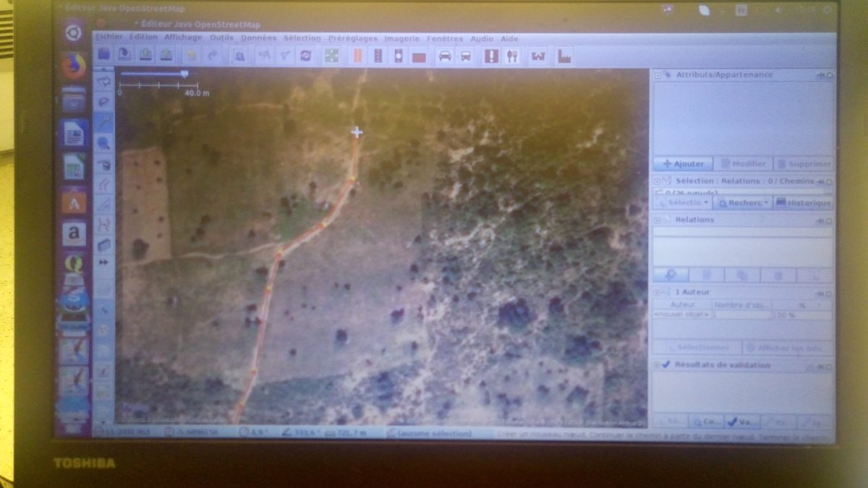Open the Audio menu

(482, 38)
